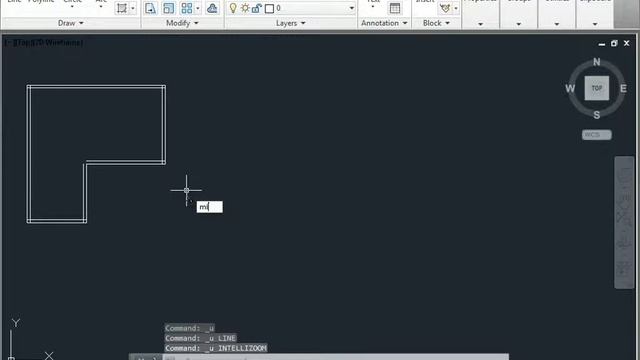Screen dimensions: 640x360
Task: Open the layer list dropdown arrow
Action: click(x=351, y=8)
